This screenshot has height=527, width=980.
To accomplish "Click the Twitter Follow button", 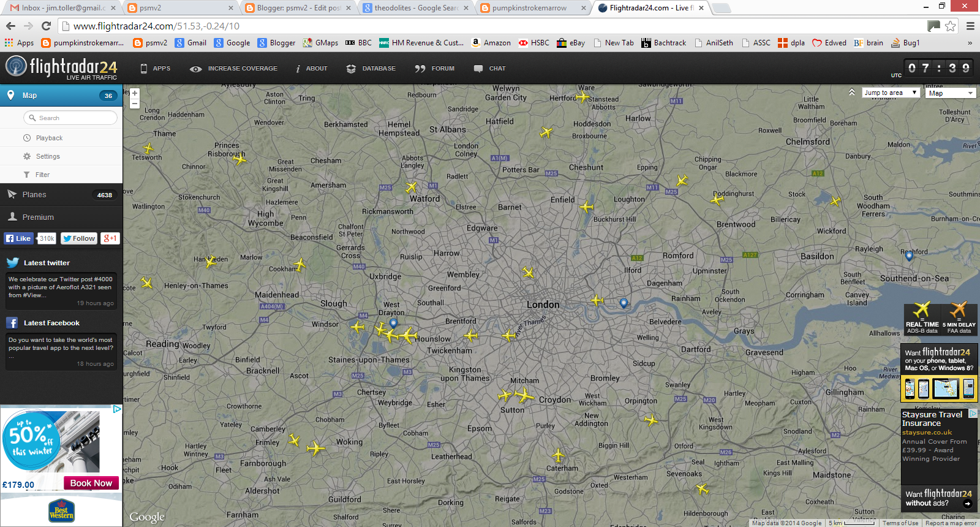I will [79, 238].
